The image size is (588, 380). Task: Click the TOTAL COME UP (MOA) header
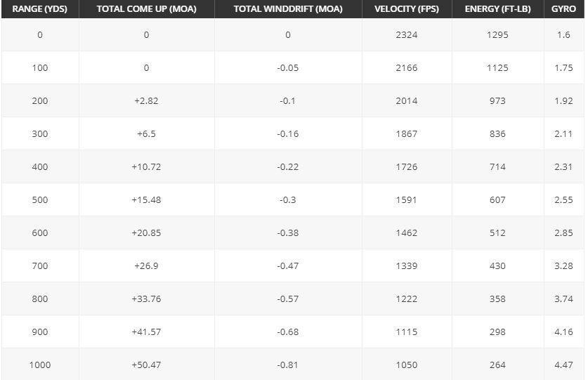[x=146, y=9]
